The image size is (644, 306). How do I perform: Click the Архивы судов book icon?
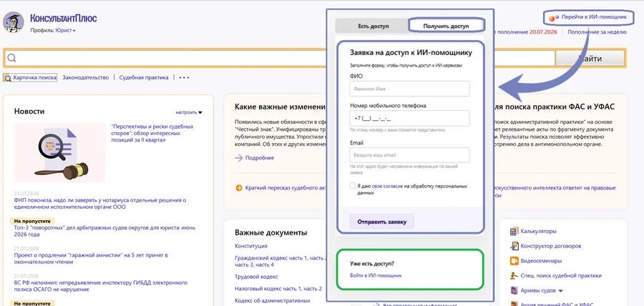coord(513,290)
